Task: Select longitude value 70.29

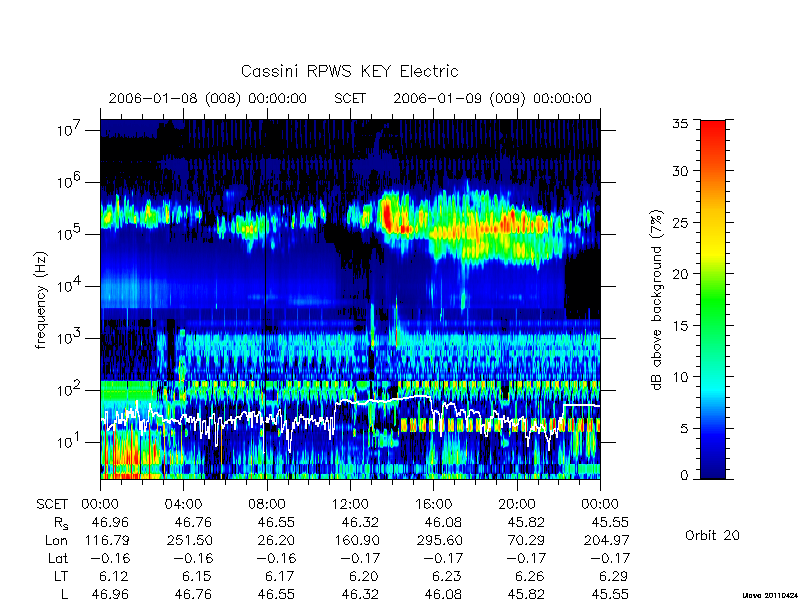Action: [x=527, y=540]
